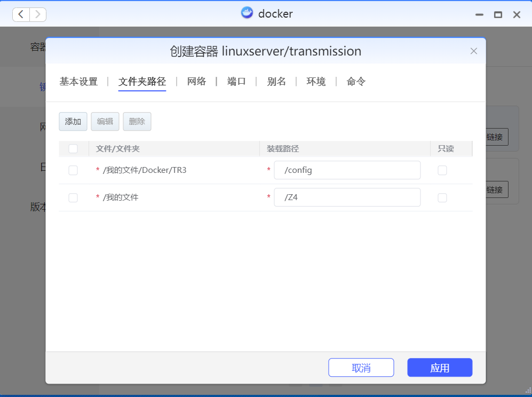This screenshot has width=532, height=397.
Task: Click the 装载路径 column header
Action: (283, 149)
